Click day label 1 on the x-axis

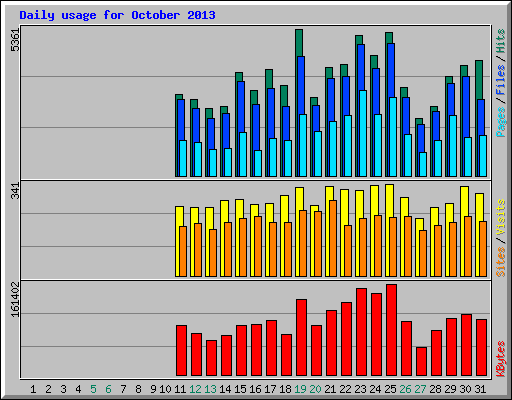(33, 389)
